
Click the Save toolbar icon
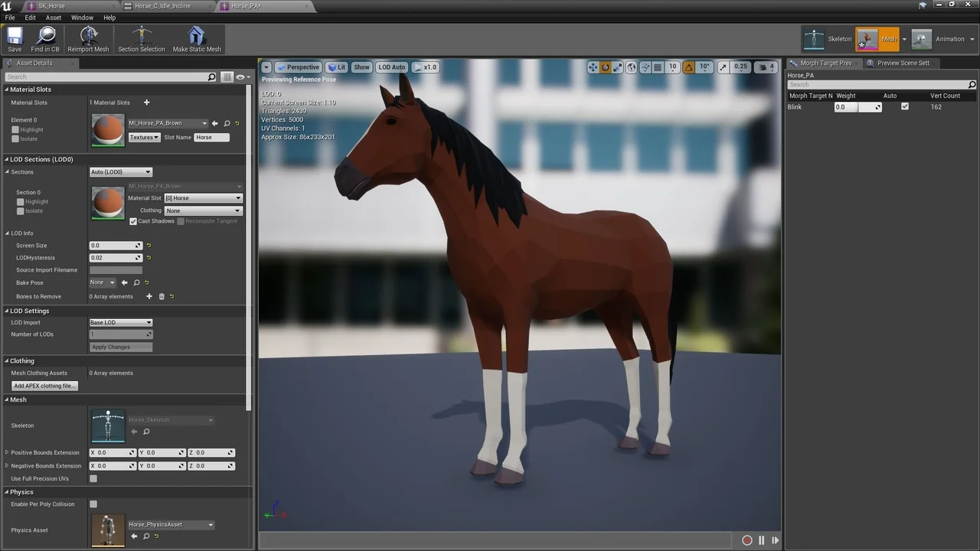pyautogui.click(x=15, y=39)
